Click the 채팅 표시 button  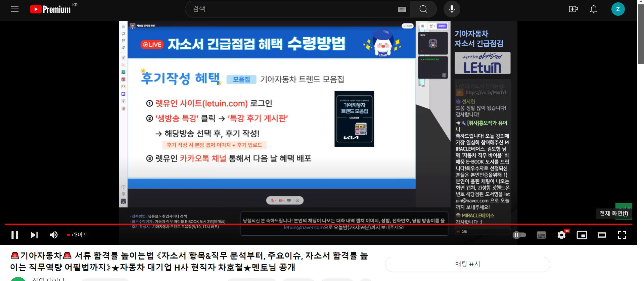click(x=467, y=264)
